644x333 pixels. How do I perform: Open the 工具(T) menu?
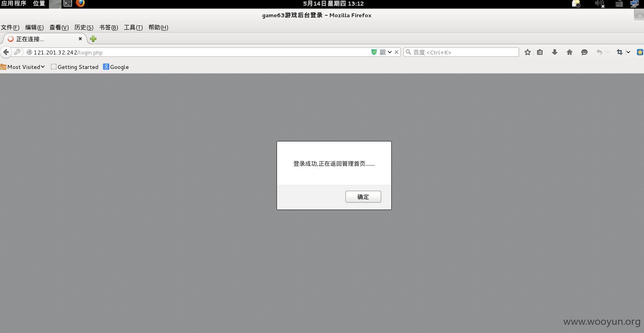pos(133,27)
